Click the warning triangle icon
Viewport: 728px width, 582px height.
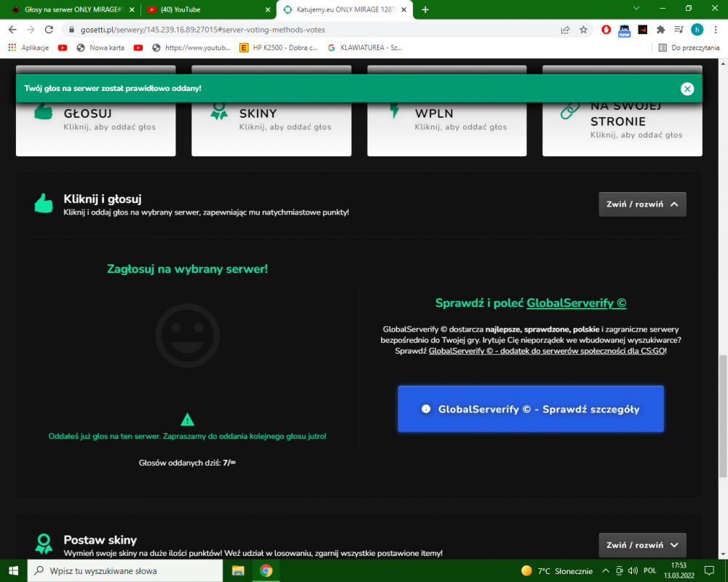click(187, 420)
